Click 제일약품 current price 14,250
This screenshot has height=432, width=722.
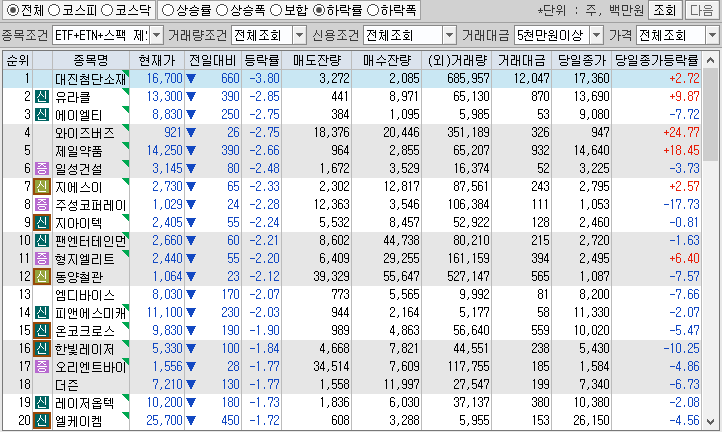(164, 151)
